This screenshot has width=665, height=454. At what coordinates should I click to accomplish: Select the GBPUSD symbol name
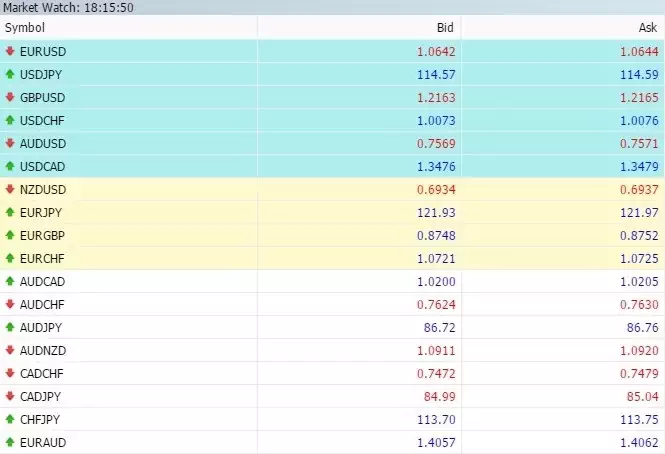click(42, 98)
